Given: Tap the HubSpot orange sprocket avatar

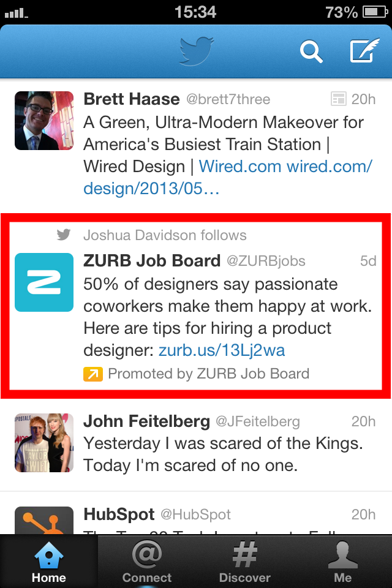Looking at the screenshot, I should [44, 520].
